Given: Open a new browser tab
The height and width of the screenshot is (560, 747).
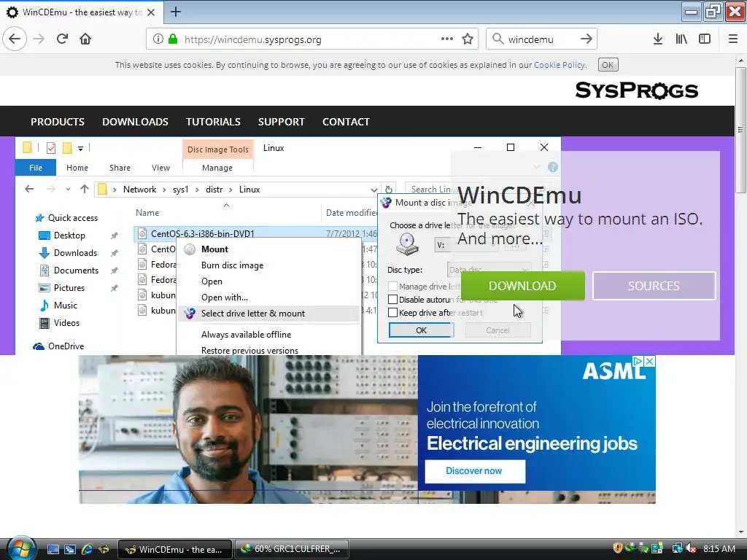Looking at the screenshot, I should [x=175, y=12].
